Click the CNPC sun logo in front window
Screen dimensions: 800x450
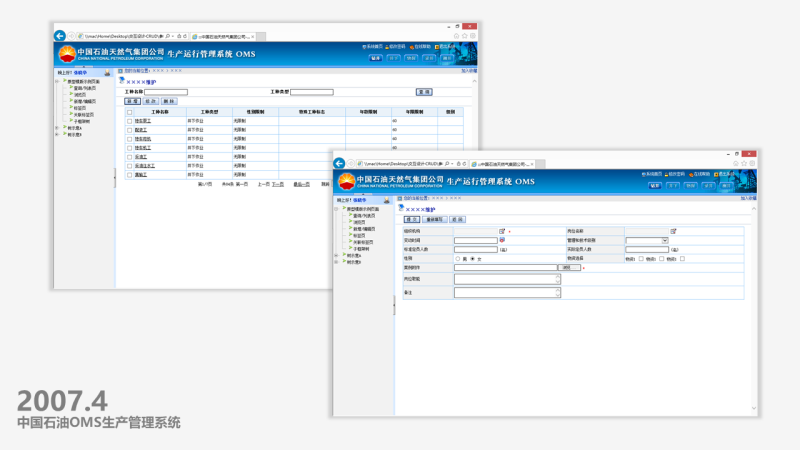(x=346, y=181)
